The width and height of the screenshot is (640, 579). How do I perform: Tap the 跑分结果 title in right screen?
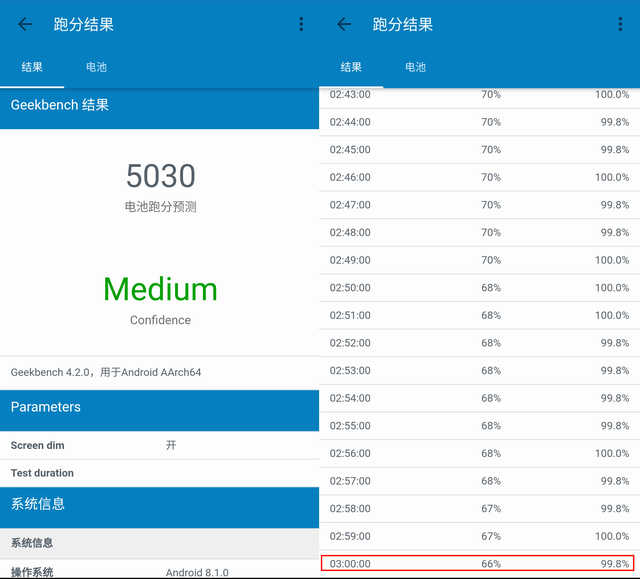tap(402, 24)
